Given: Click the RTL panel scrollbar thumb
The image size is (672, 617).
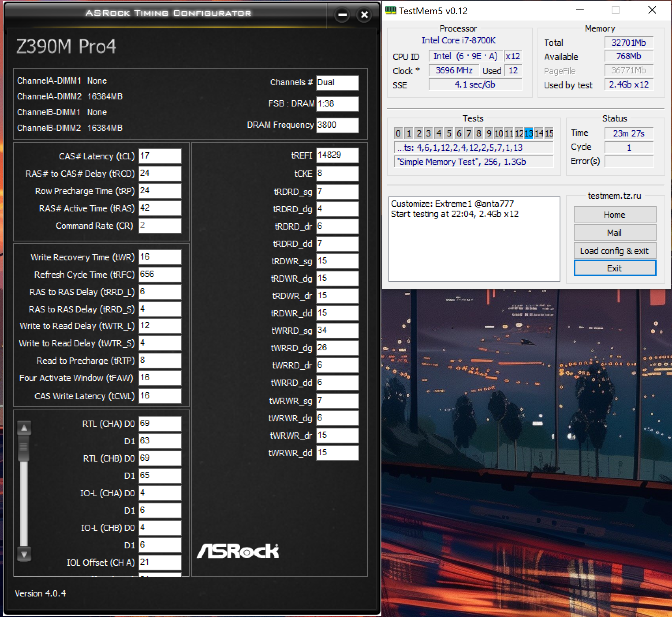Looking at the screenshot, I should 24,447.
